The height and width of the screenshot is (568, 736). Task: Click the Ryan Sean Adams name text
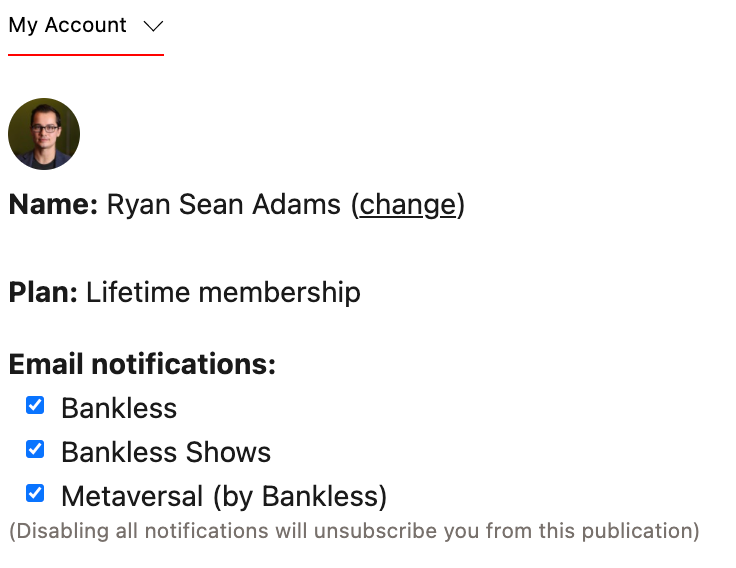[x=224, y=205]
